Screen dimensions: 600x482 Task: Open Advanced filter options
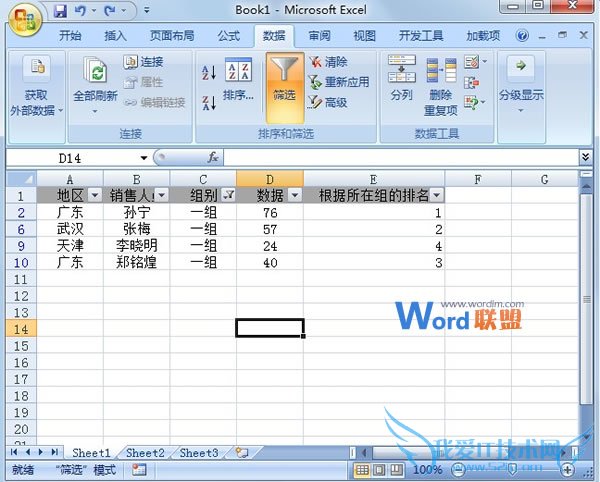coord(328,102)
